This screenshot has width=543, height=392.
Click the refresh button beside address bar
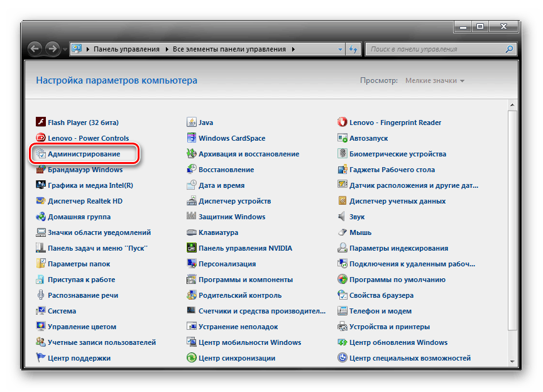tap(353, 49)
